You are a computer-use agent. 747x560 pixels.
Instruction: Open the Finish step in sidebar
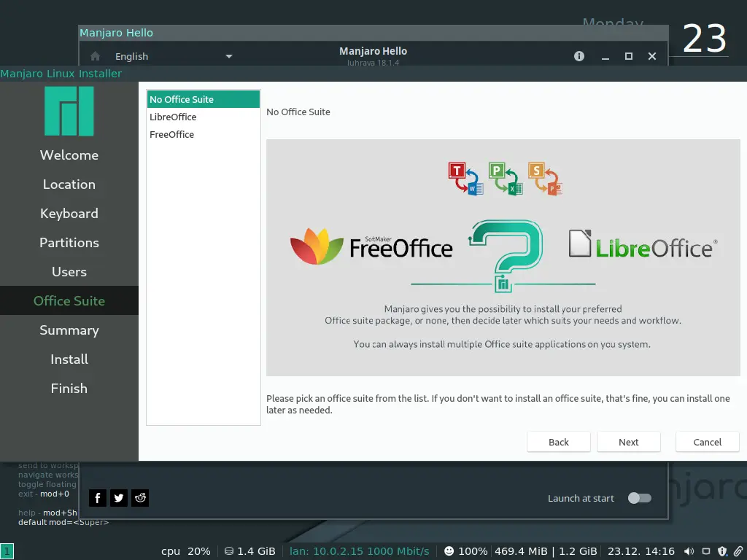pos(69,388)
